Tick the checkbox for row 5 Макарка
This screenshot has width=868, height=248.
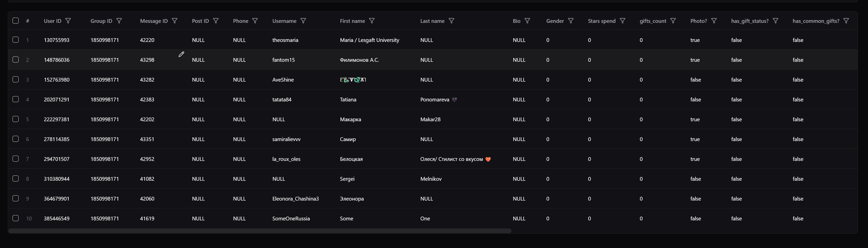pos(16,119)
